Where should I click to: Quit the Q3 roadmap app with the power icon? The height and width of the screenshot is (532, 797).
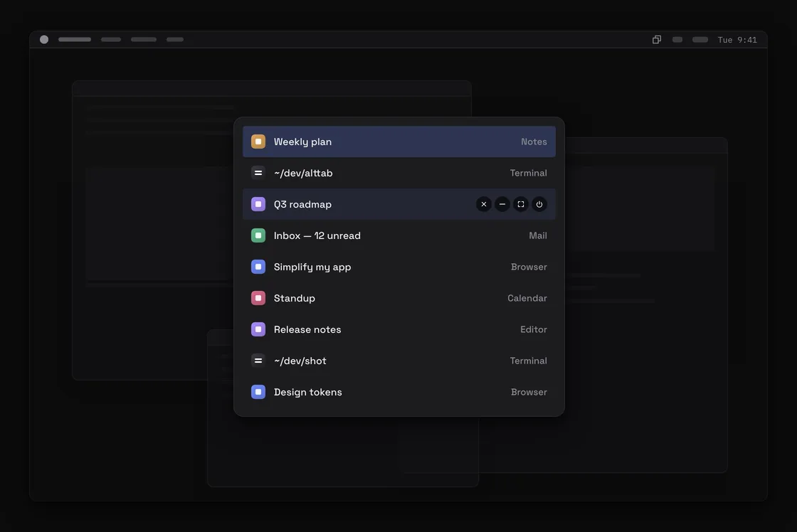coord(539,204)
